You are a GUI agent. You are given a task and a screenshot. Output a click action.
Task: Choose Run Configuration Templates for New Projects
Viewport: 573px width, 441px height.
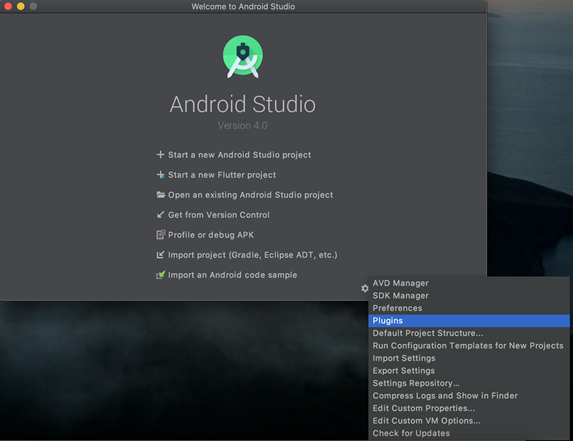(x=469, y=346)
